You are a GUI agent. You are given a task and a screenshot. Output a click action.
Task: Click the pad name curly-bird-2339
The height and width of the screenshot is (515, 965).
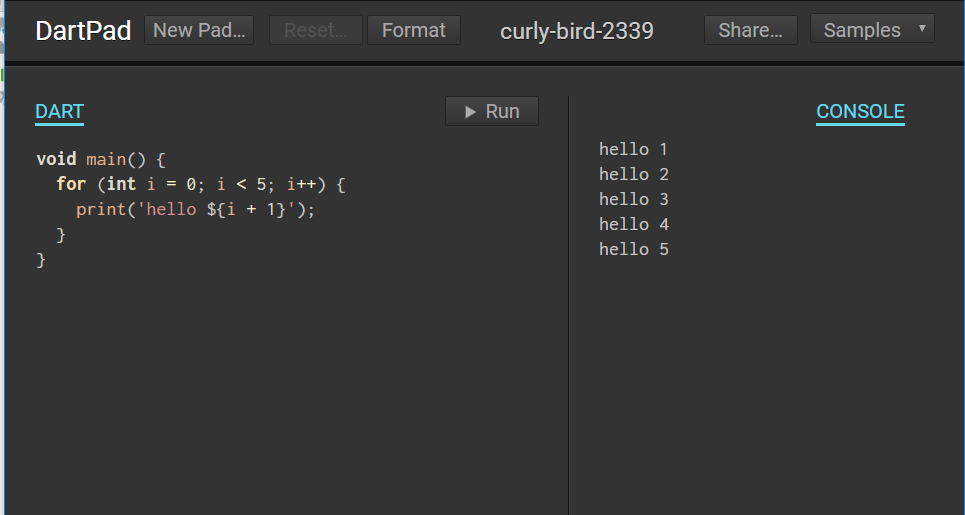[577, 31]
